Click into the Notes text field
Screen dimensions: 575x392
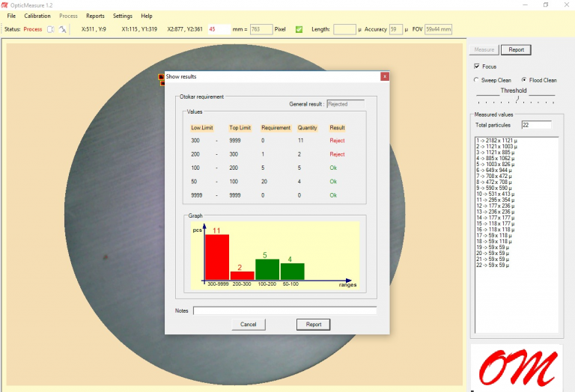(x=285, y=310)
